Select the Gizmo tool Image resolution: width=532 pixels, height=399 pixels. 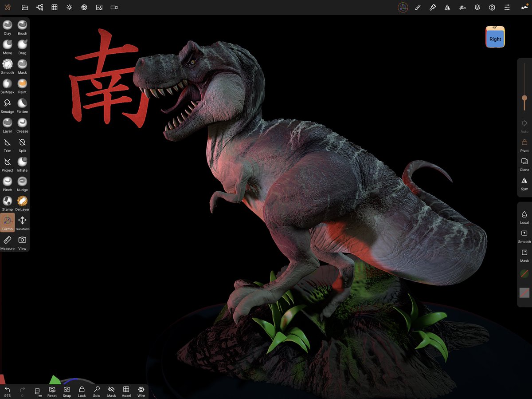[8, 222]
